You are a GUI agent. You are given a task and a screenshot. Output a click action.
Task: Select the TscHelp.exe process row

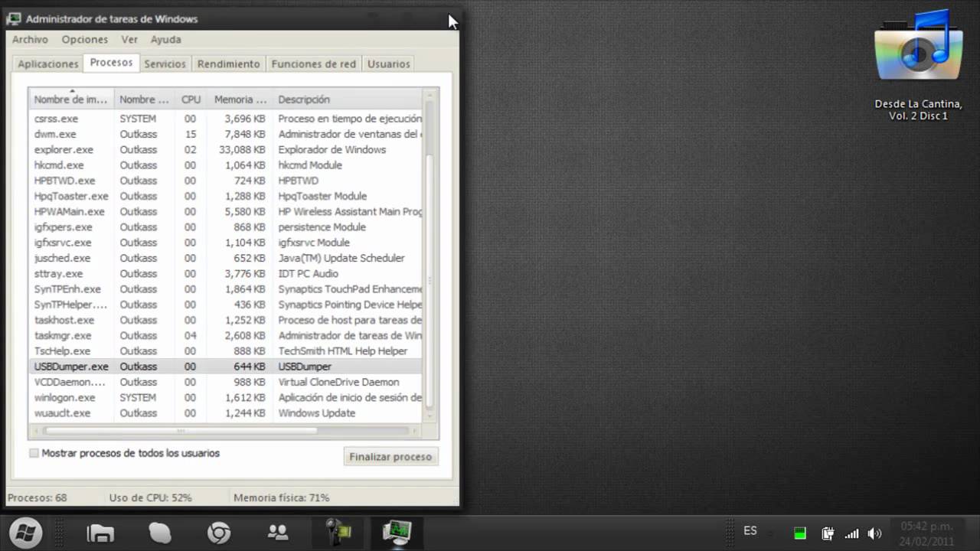coord(226,350)
